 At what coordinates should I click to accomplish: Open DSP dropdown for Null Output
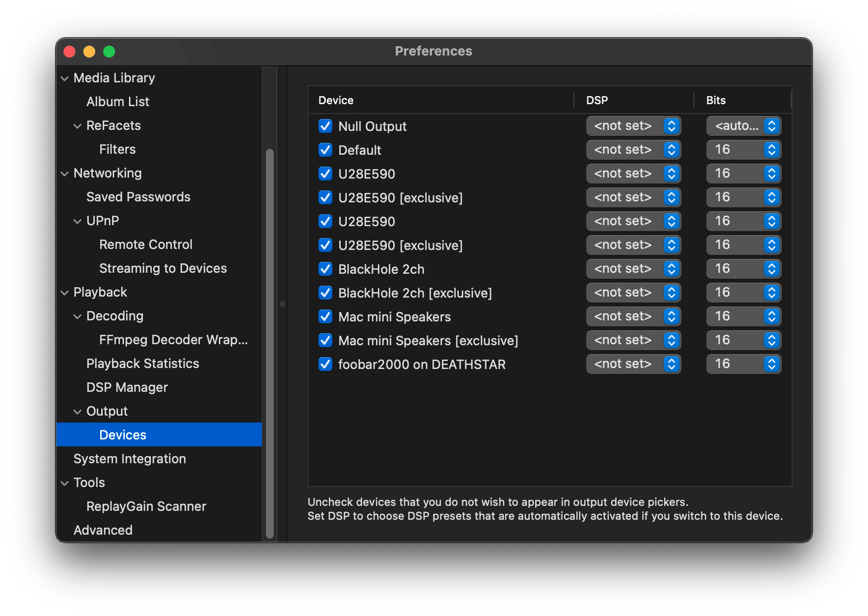click(x=633, y=126)
